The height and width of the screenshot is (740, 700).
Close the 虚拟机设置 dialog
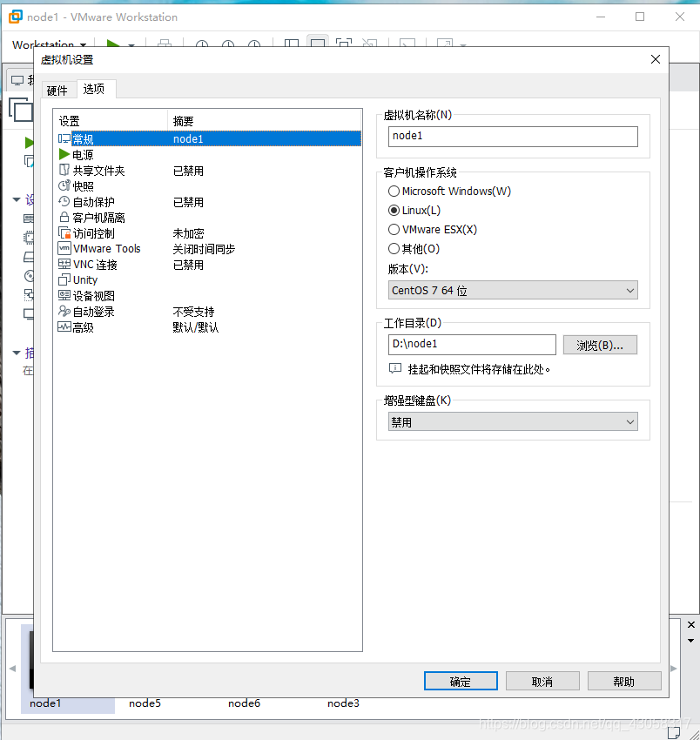click(x=655, y=59)
